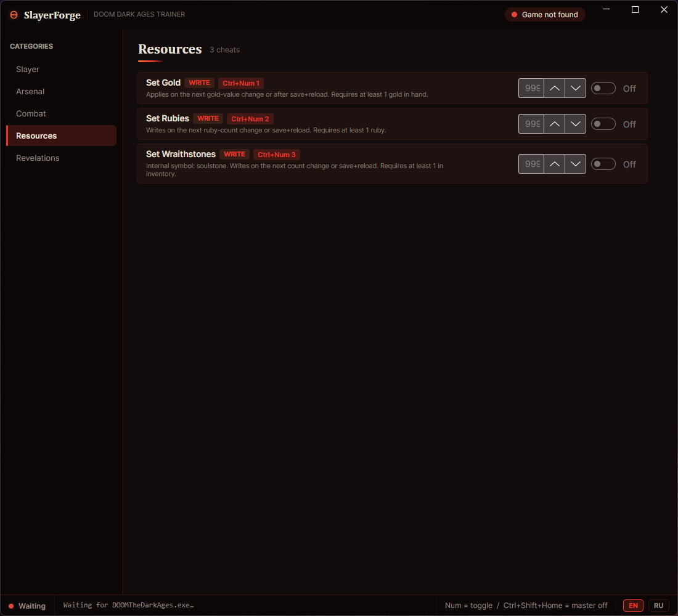Enable the Set Rubies cheat switch

(x=603, y=124)
